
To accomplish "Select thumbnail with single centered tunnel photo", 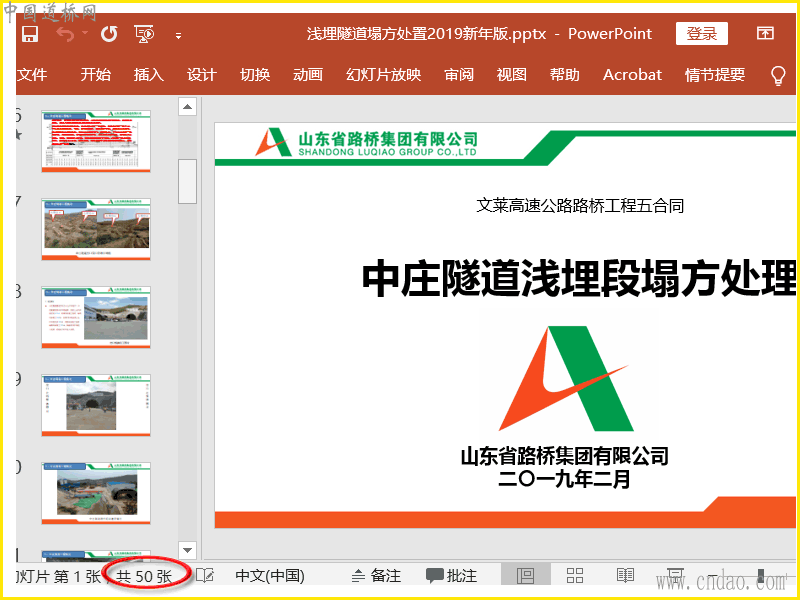I will coord(96,405).
